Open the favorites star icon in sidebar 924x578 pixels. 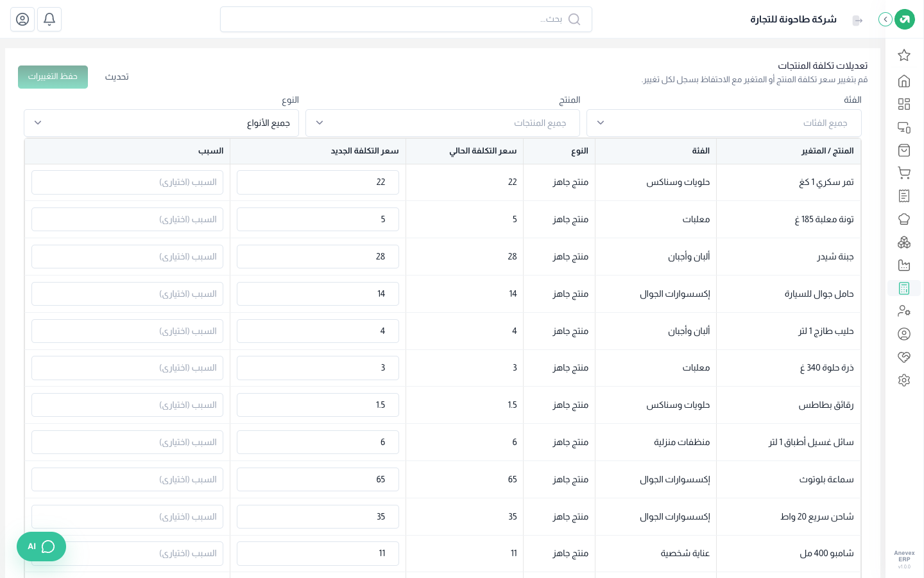coord(904,55)
